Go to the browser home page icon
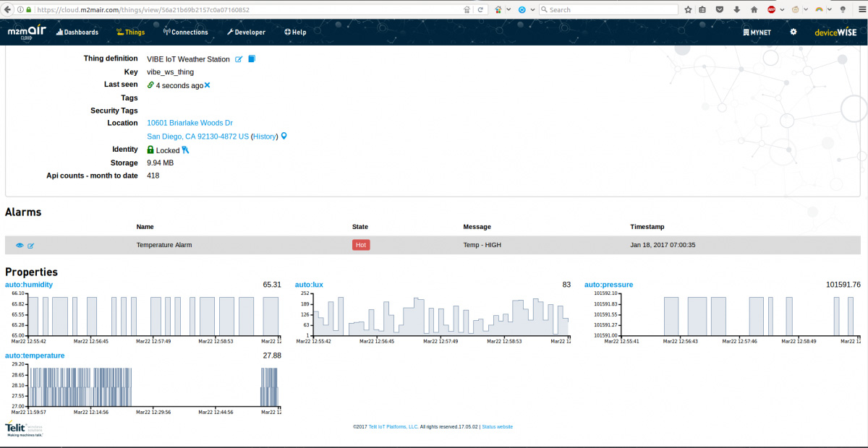The height and width of the screenshot is (448, 868). pyautogui.click(x=754, y=10)
